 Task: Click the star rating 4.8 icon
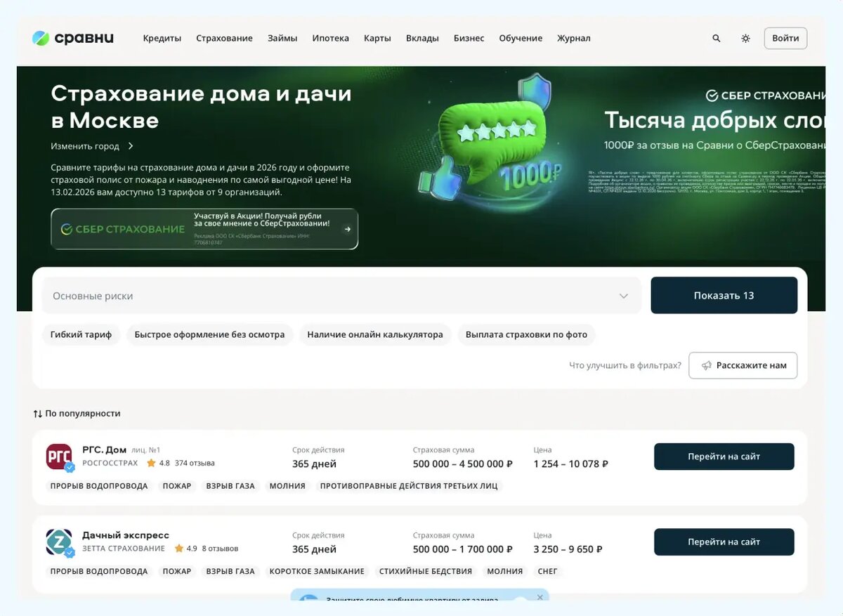click(x=151, y=464)
